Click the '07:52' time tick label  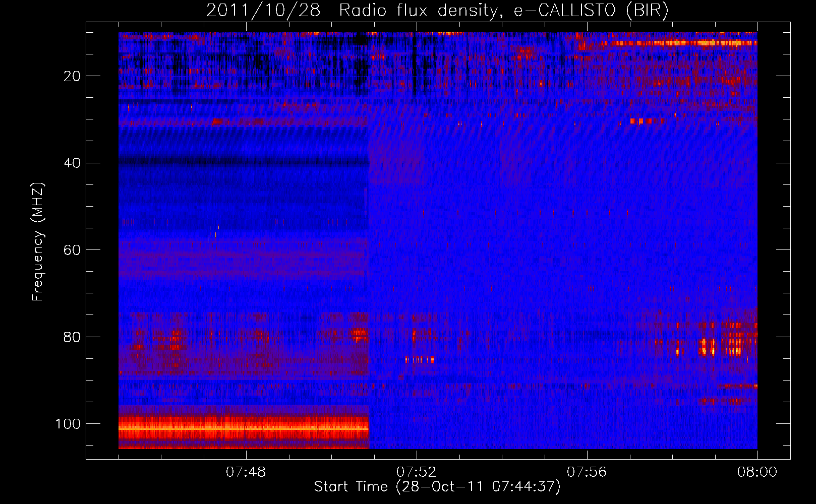click(416, 472)
